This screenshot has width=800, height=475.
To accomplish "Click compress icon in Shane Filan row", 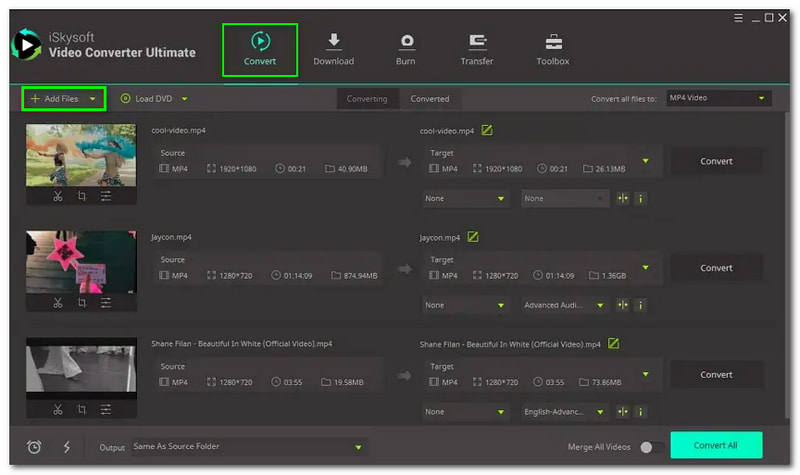I will [622, 411].
